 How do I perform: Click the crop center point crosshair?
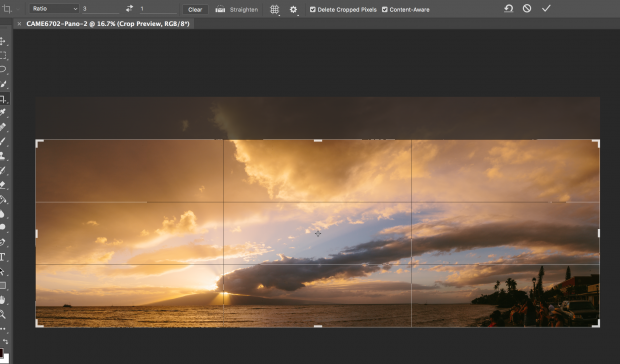[318, 234]
